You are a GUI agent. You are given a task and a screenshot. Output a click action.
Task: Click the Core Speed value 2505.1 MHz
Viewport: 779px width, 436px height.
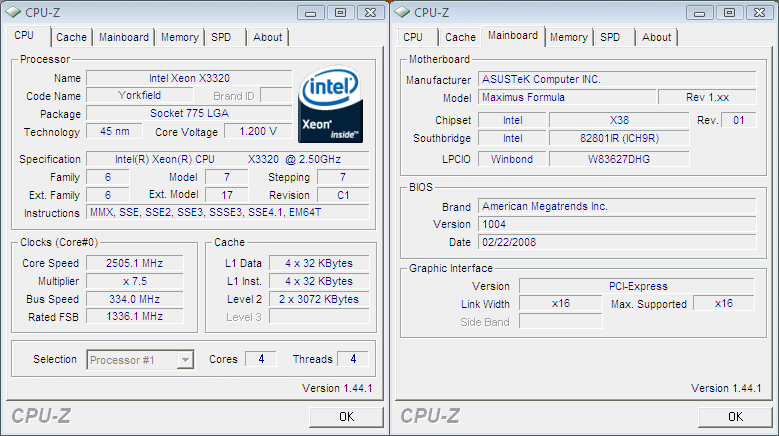[x=135, y=263]
